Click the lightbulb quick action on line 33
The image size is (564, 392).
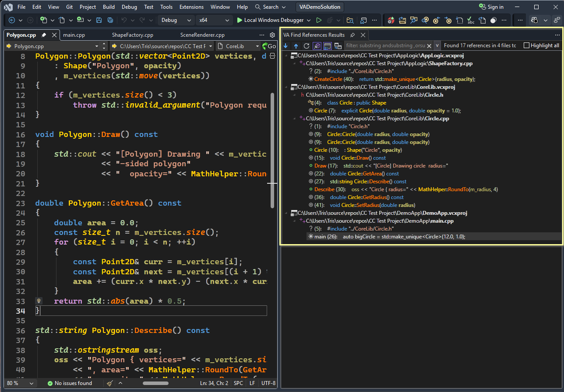[39, 301]
